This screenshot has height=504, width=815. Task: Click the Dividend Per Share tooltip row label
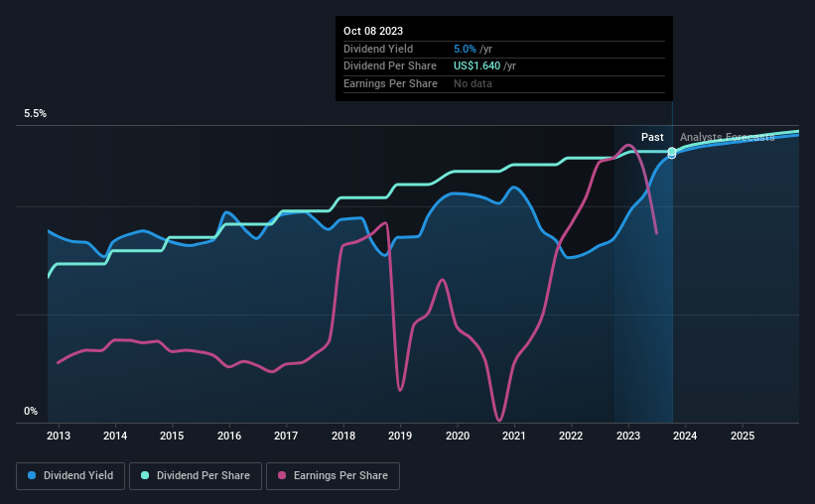pyautogui.click(x=390, y=66)
